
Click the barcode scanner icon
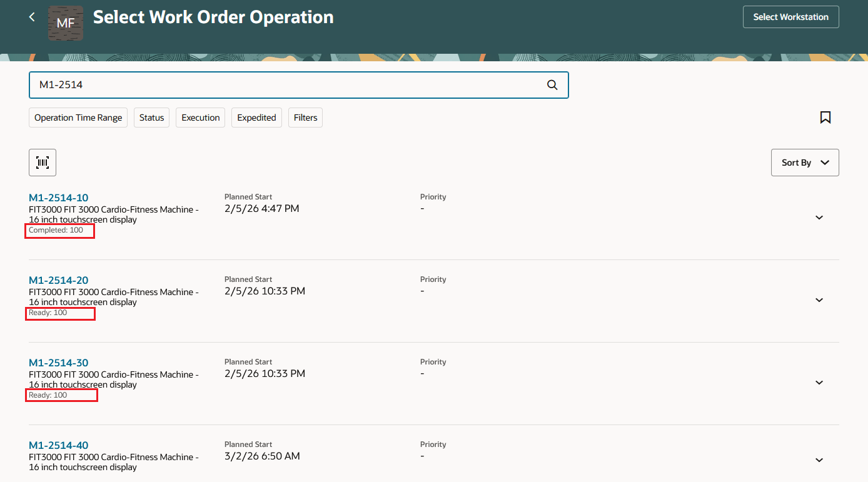42,162
